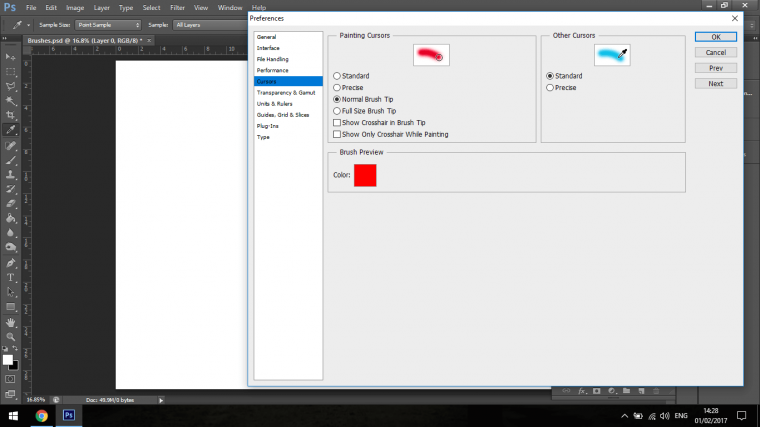Select the Crop tool
This screenshot has height=427, width=760.
[10, 115]
